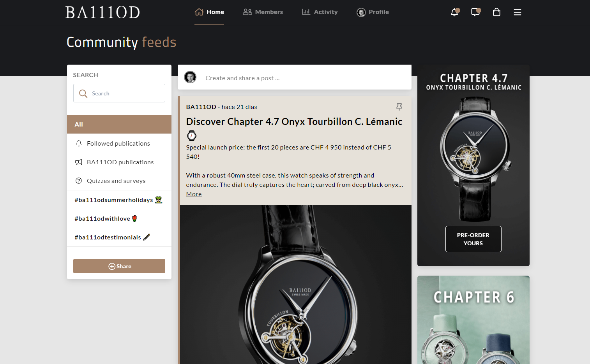Viewport: 590px width, 364px height.
Task: Select the All feed filter
Action: (x=119, y=124)
